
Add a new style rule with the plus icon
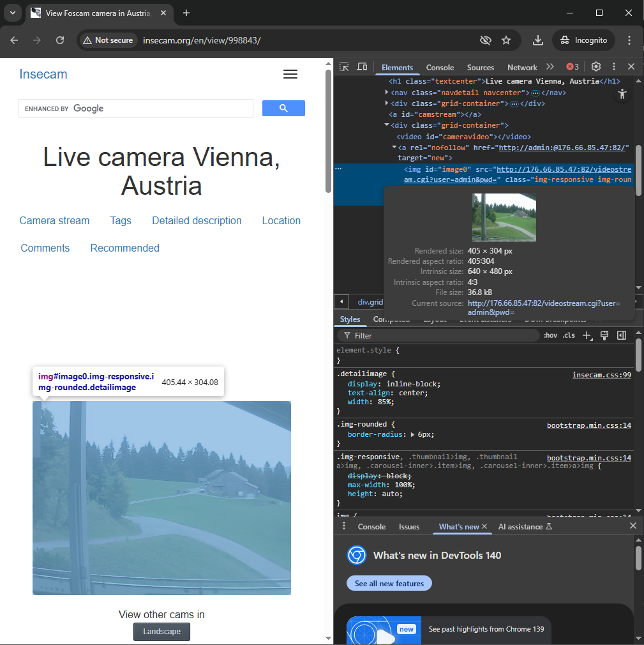(x=587, y=335)
